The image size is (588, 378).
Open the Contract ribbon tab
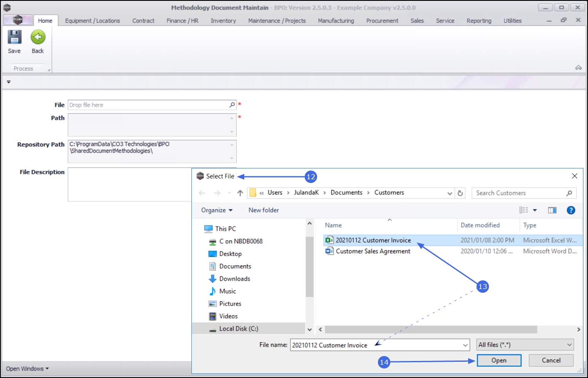(143, 21)
